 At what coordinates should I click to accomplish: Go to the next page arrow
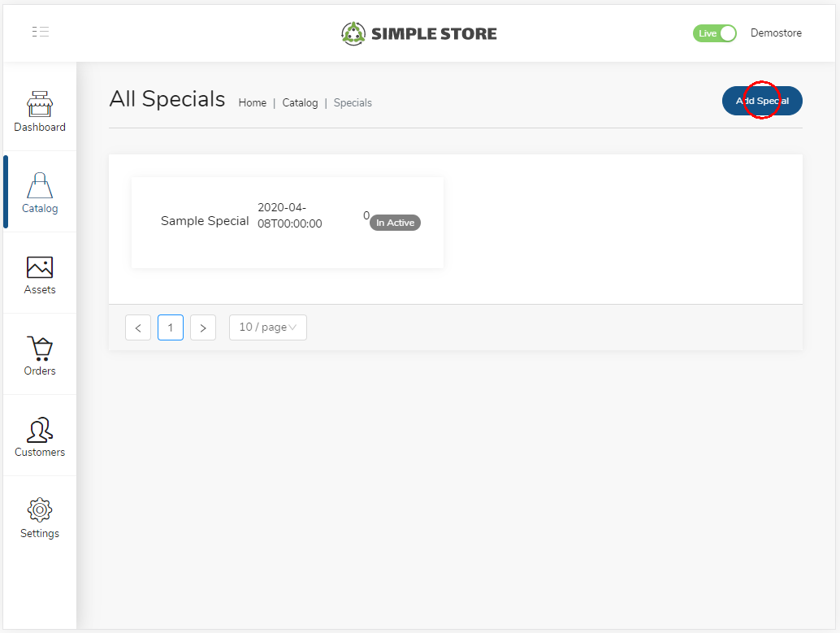pyautogui.click(x=203, y=327)
